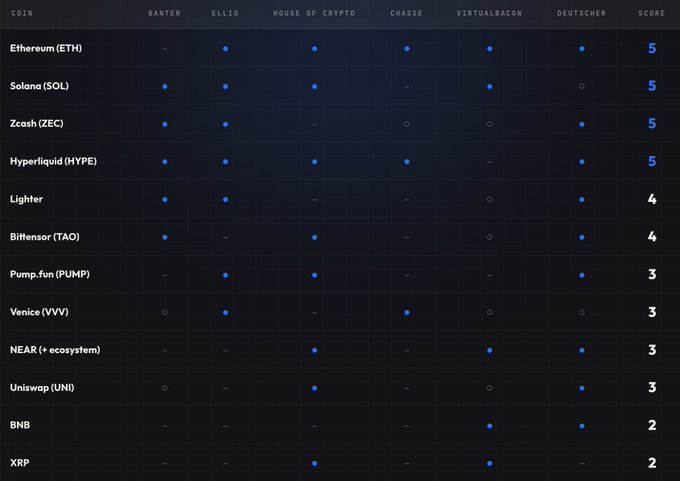Click Venice's hollow circle under Banter
Screen dimensions: 680x481
point(165,312)
